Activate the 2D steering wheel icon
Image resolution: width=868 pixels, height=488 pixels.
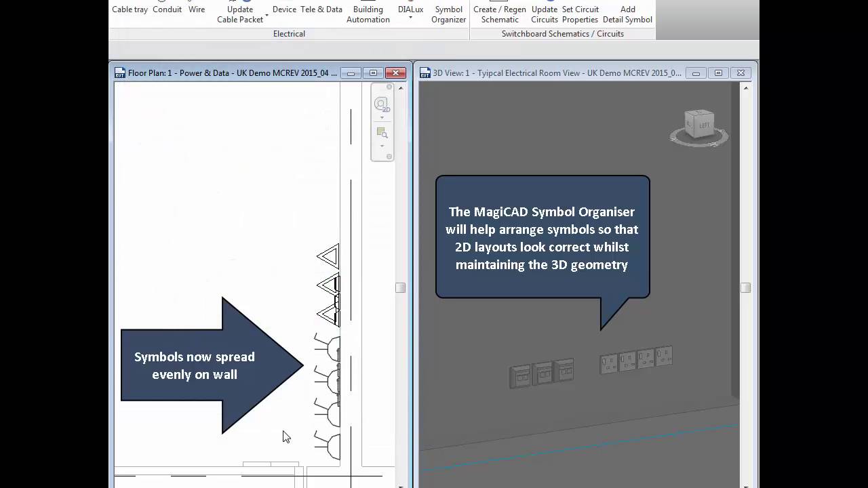click(x=381, y=104)
